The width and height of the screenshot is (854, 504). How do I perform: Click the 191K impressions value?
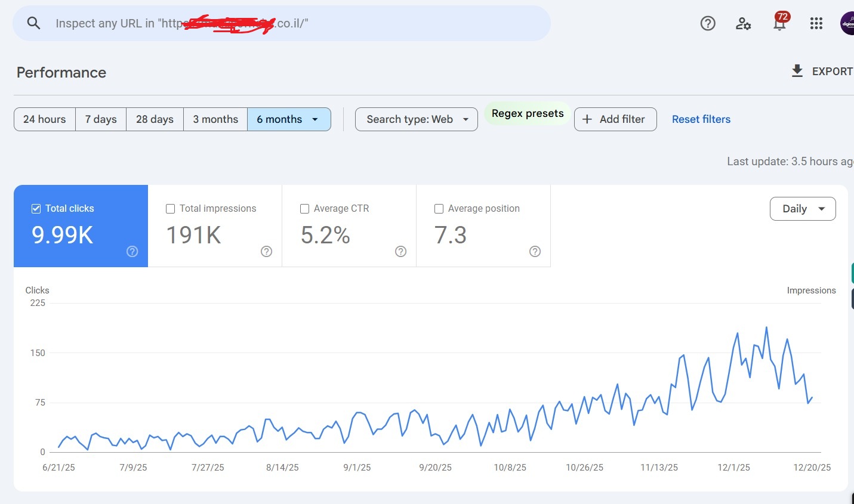193,235
